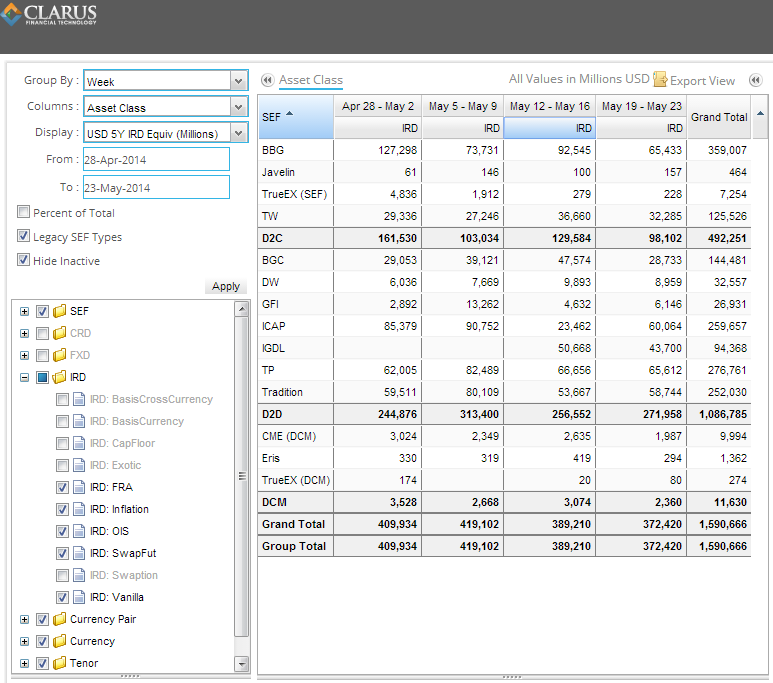Select the D2D row label

pyautogui.click(x=272, y=414)
